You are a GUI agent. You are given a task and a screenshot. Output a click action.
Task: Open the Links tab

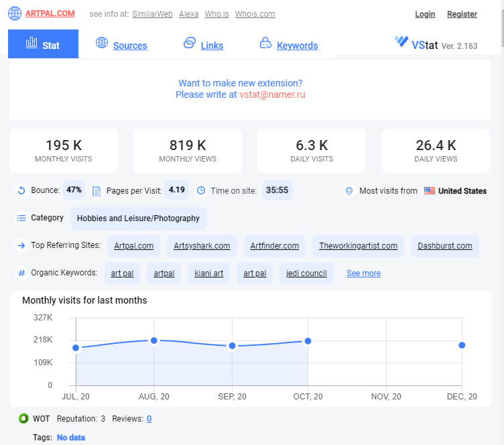point(212,46)
